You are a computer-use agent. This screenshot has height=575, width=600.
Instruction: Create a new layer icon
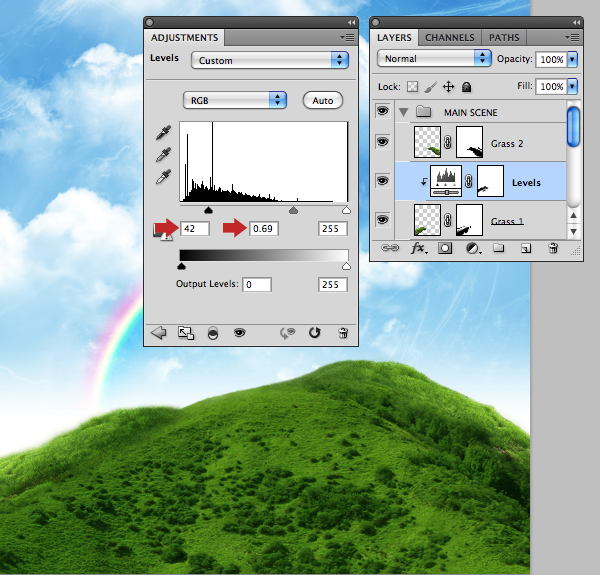coord(526,248)
